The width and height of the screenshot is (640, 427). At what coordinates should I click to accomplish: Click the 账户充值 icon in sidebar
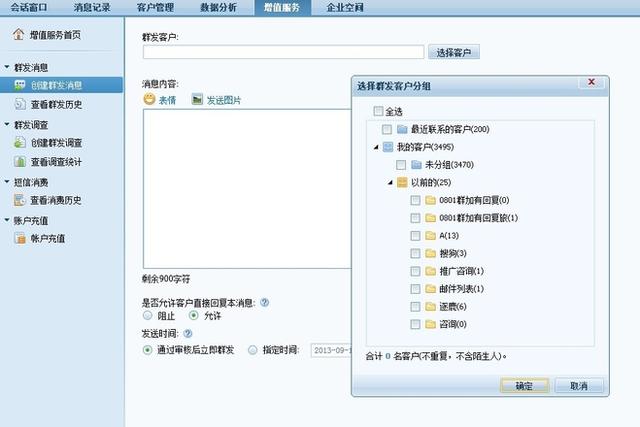(20, 238)
